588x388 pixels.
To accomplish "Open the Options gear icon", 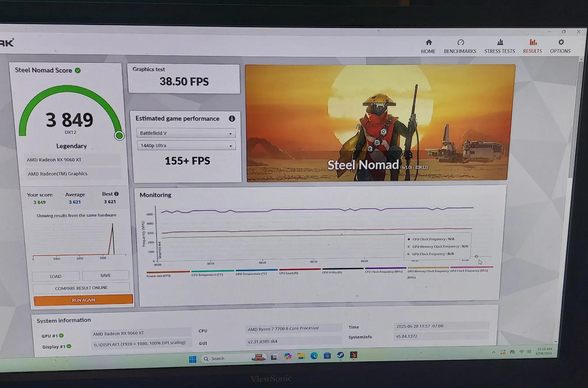I will tap(561, 42).
